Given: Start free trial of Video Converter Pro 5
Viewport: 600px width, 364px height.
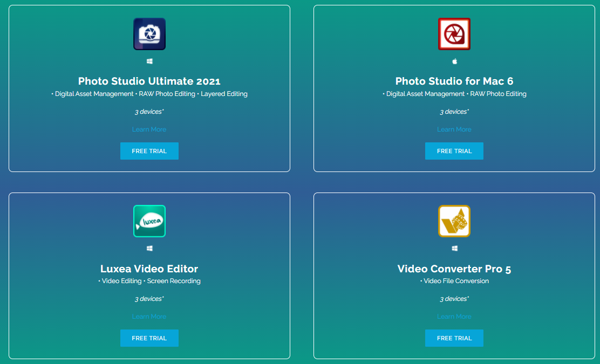Looking at the screenshot, I should click(454, 338).
